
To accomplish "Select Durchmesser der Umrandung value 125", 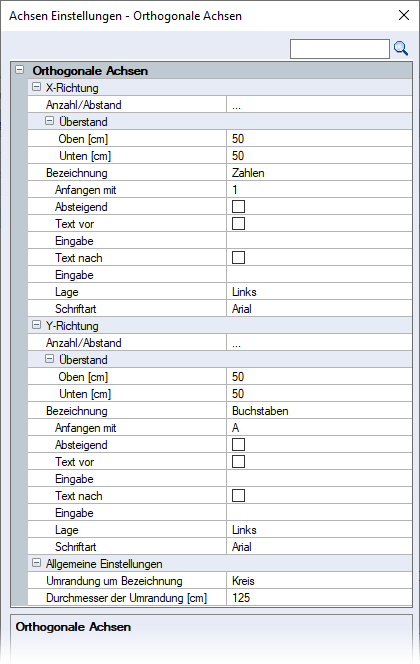I will pyautogui.click(x=319, y=598).
